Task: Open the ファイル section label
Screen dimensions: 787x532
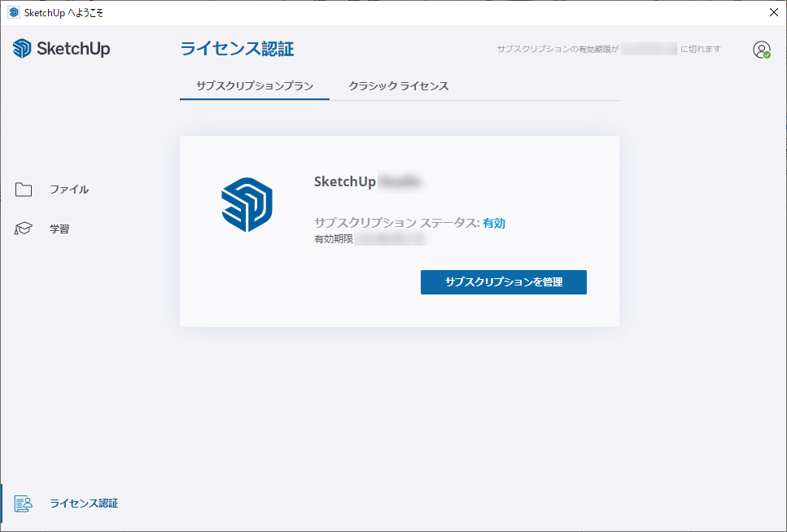Action: 69,190
